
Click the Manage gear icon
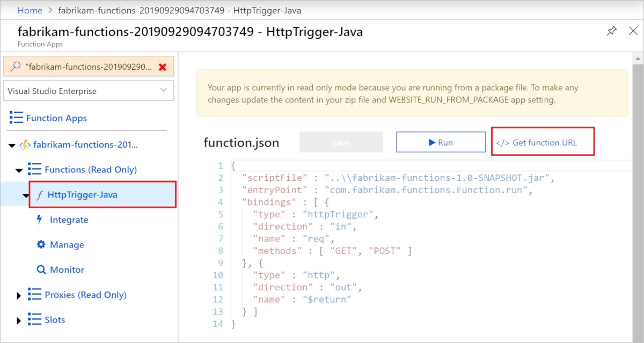[x=41, y=245]
